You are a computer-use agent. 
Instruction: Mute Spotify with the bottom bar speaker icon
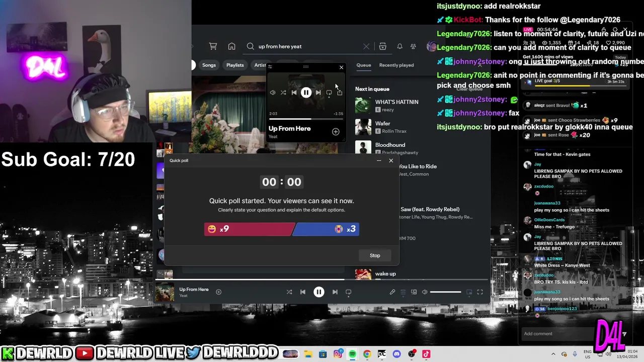click(425, 292)
